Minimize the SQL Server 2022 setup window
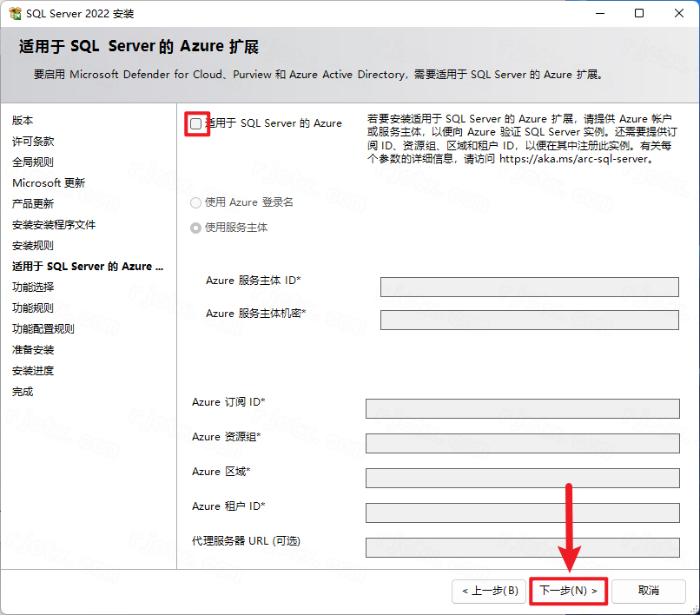Viewport: 700px width, 615px height. [x=600, y=13]
